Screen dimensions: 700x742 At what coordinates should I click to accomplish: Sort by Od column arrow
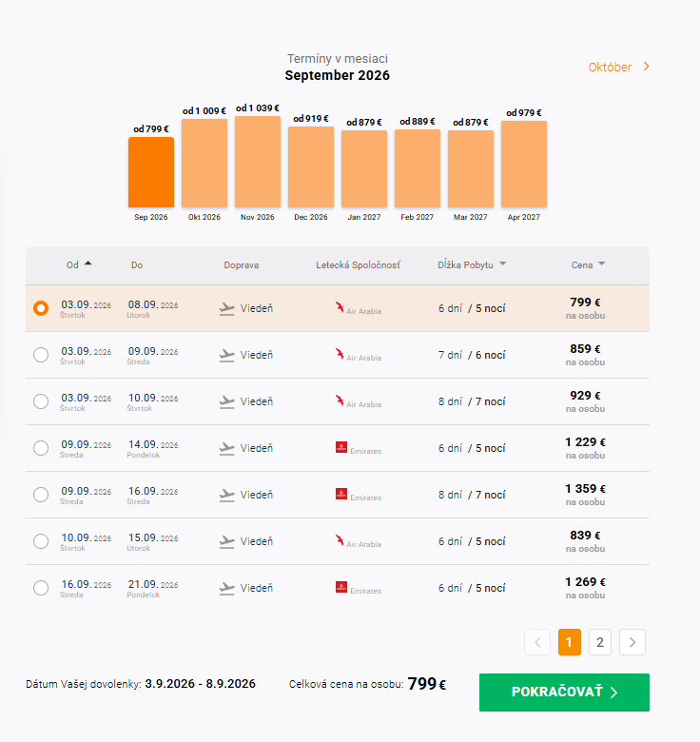[87, 264]
